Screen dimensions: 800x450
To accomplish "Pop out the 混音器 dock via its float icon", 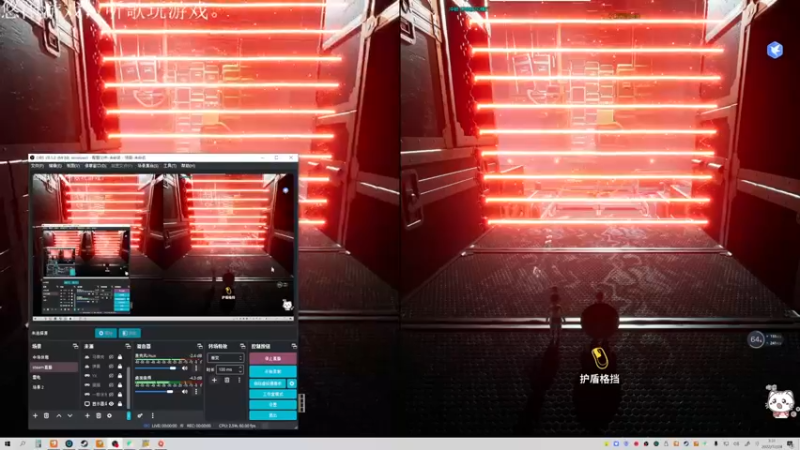I will 199,346.
